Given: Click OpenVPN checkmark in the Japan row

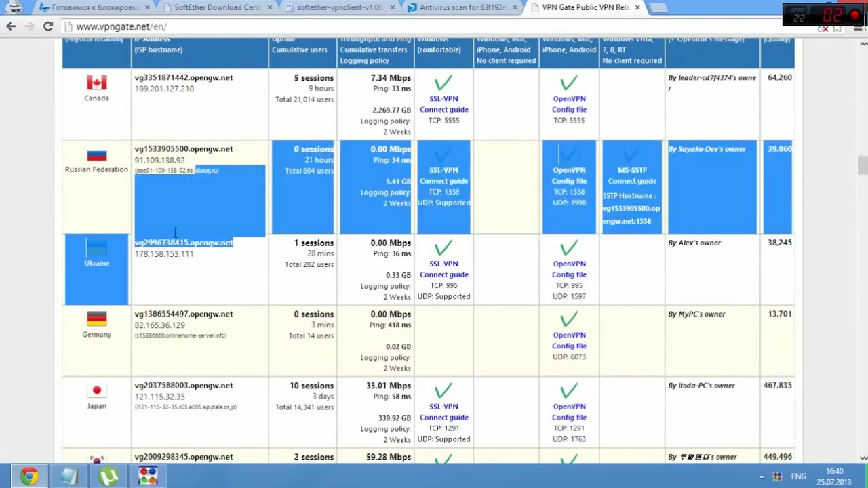Looking at the screenshot, I should coord(569,391).
